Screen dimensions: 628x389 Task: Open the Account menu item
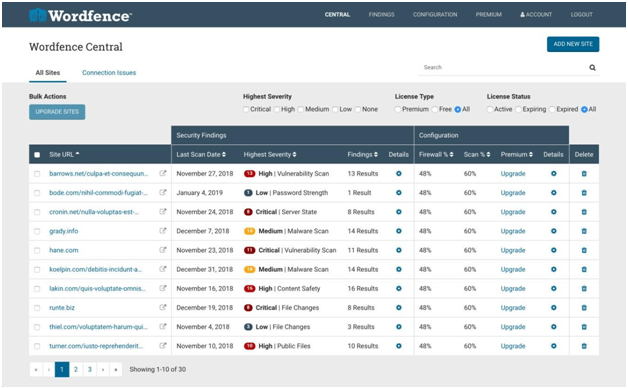pyautogui.click(x=536, y=14)
